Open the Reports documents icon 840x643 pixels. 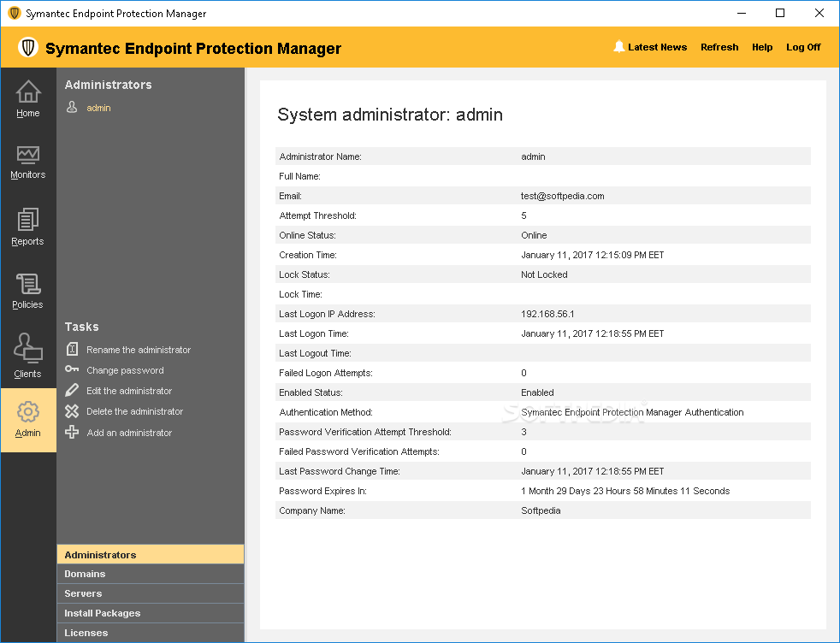tap(28, 220)
